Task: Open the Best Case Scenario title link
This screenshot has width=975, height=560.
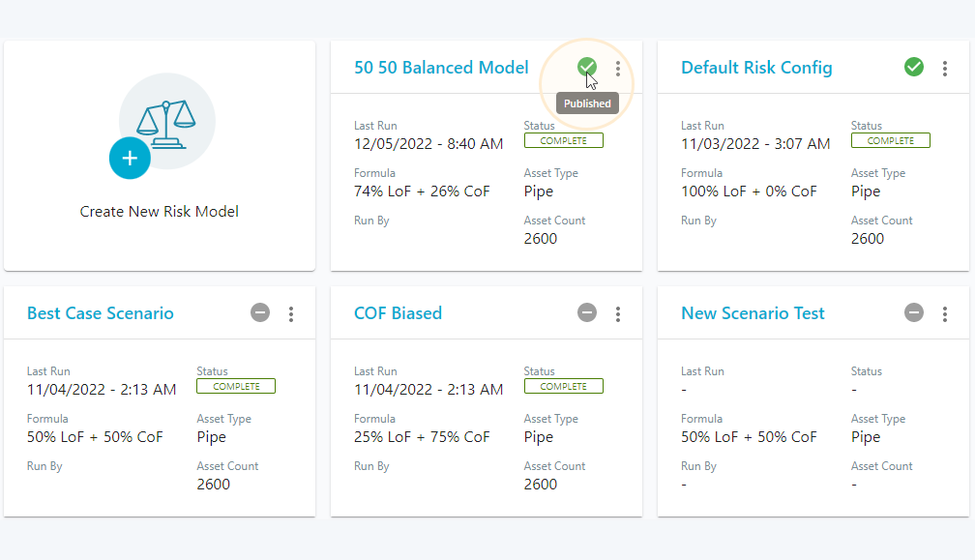Action: coord(101,313)
